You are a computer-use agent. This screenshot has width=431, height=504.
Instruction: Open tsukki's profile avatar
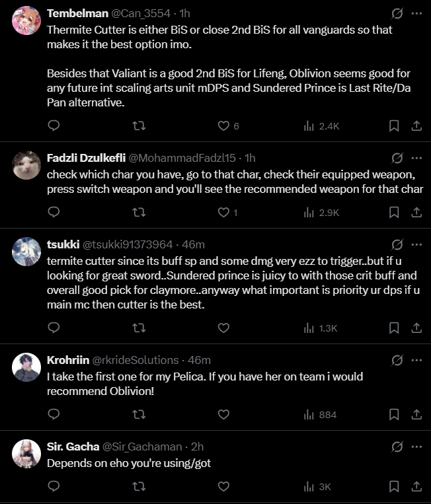point(26,252)
